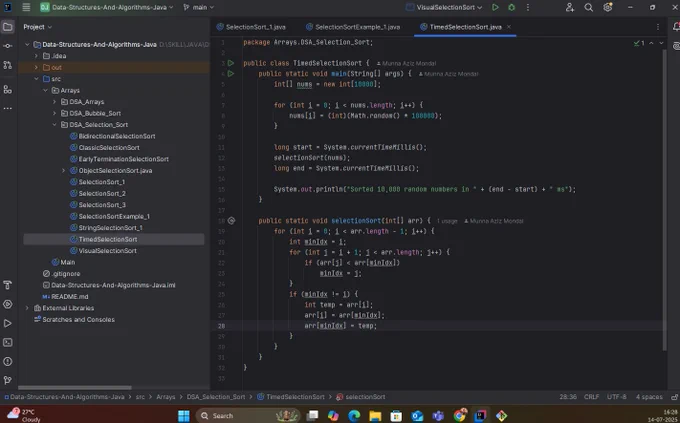Open the main Git branch dropdown
Viewport: 680px width, 423px height.
(199, 7)
